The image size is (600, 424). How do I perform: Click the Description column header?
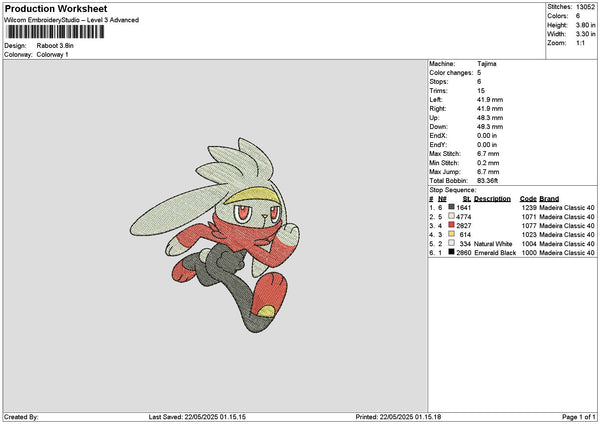[x=492, y=199]
